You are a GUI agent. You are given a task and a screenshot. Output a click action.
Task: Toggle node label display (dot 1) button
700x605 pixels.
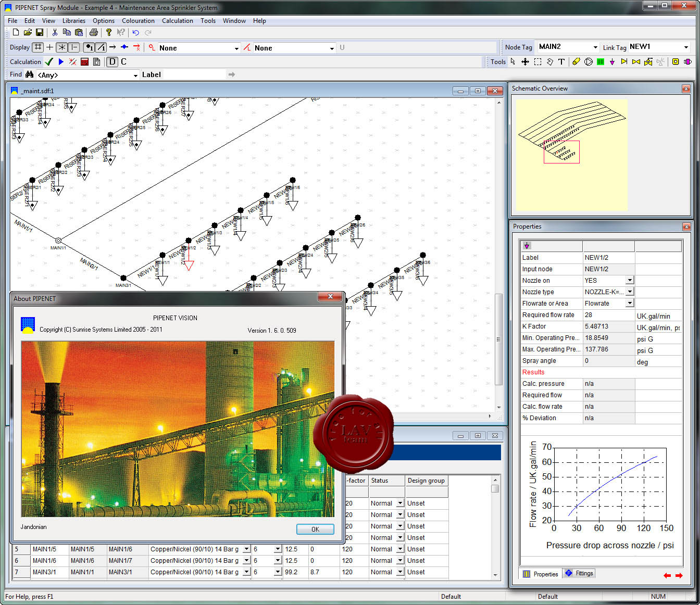(89, 47)
